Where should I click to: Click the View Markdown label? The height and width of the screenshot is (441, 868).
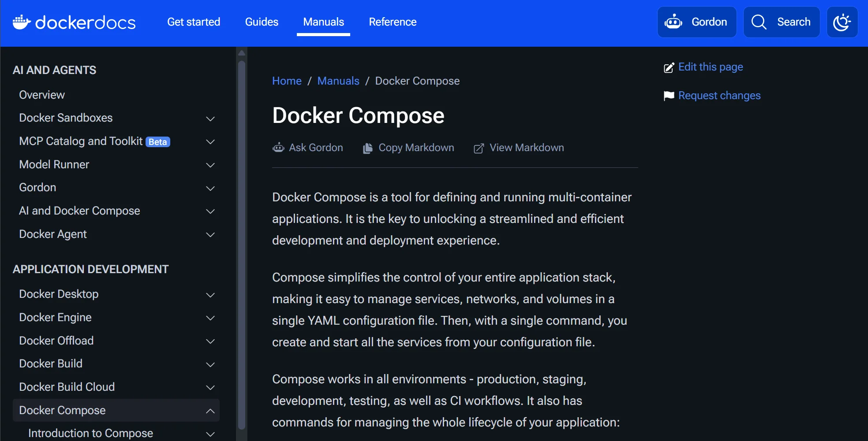point(527,148)
